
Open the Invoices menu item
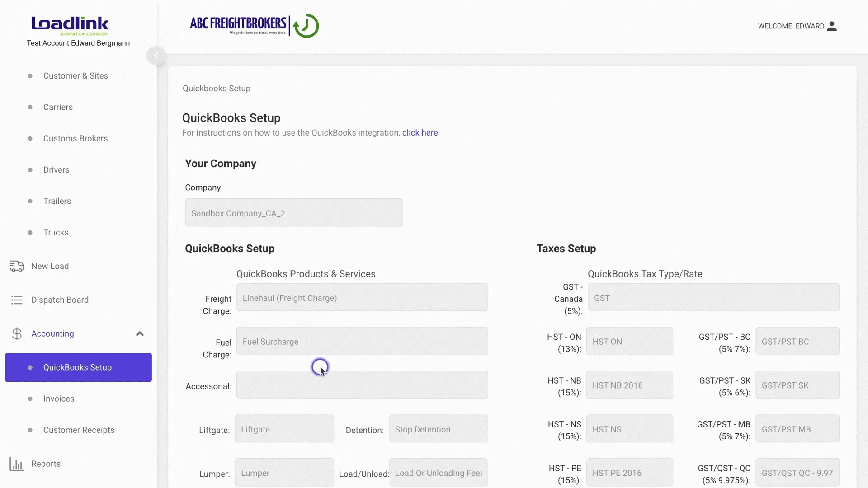(x=59, y=399)
